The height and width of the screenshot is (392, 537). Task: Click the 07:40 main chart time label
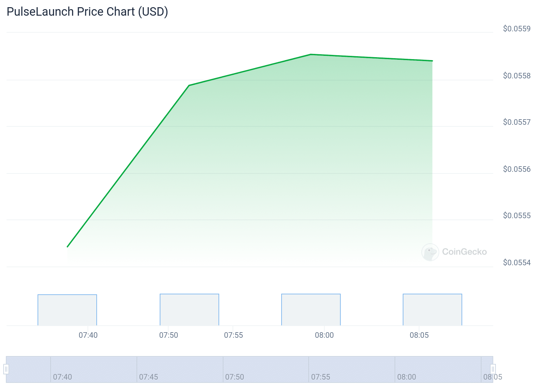(x=88, y=335)
